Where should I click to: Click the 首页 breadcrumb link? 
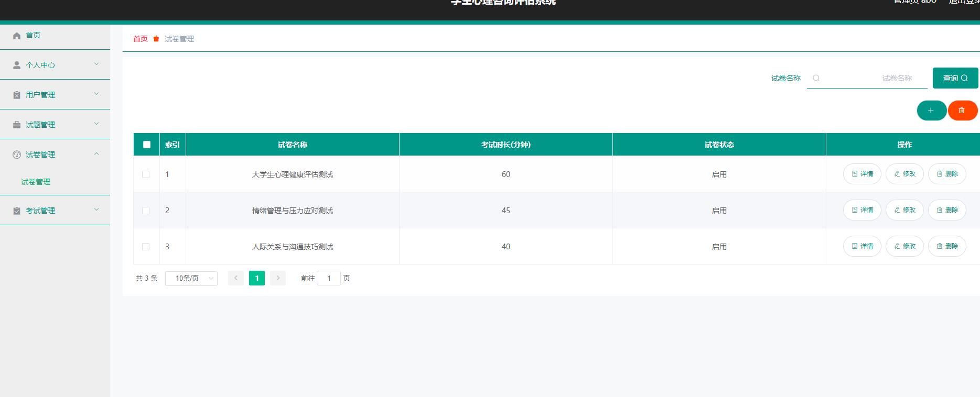click(141, 39)
